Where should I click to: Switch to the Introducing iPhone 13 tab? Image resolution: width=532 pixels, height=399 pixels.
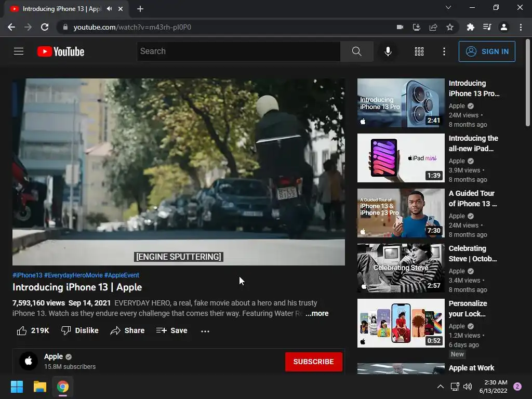62,9
